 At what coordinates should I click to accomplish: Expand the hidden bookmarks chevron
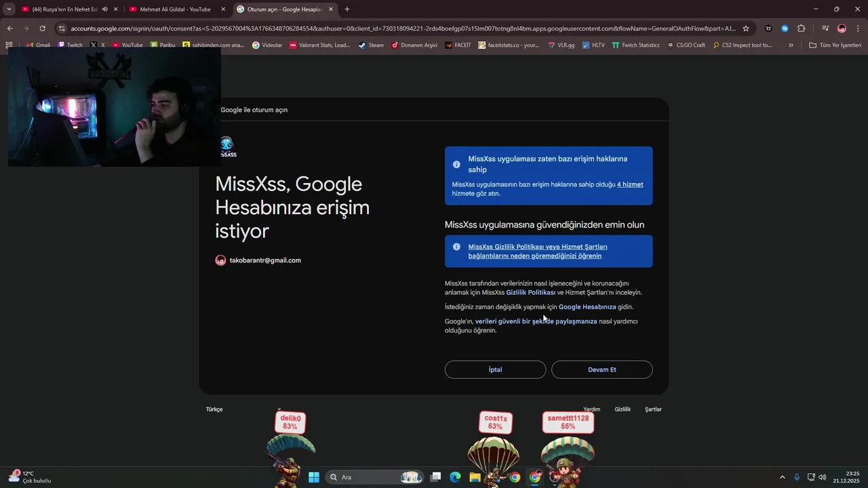tap(791, 45)
